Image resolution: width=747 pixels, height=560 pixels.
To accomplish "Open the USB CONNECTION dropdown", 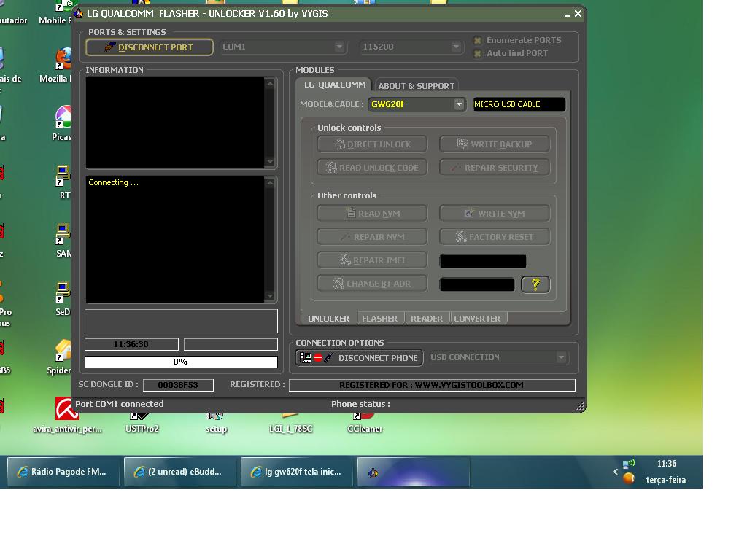I will (x=561, y=357).
